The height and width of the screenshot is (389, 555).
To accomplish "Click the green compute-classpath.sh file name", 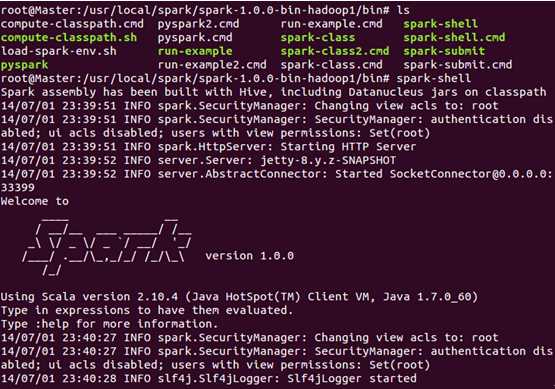I will click(69, 38).
